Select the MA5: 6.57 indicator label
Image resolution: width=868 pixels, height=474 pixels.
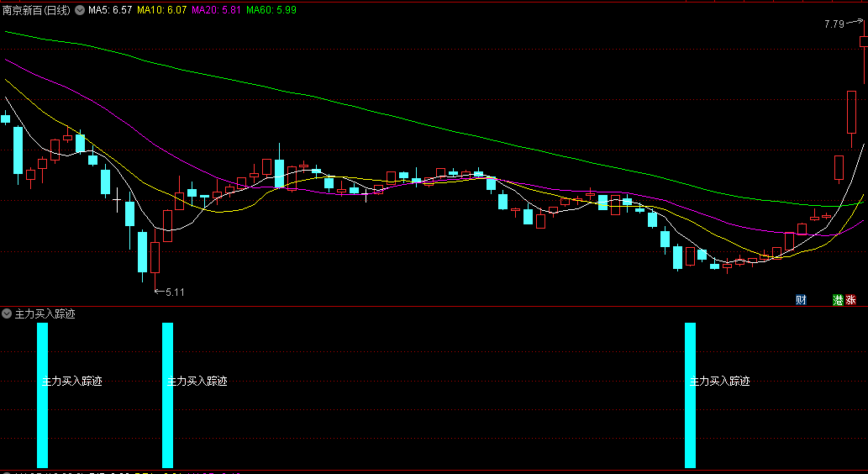110,10
